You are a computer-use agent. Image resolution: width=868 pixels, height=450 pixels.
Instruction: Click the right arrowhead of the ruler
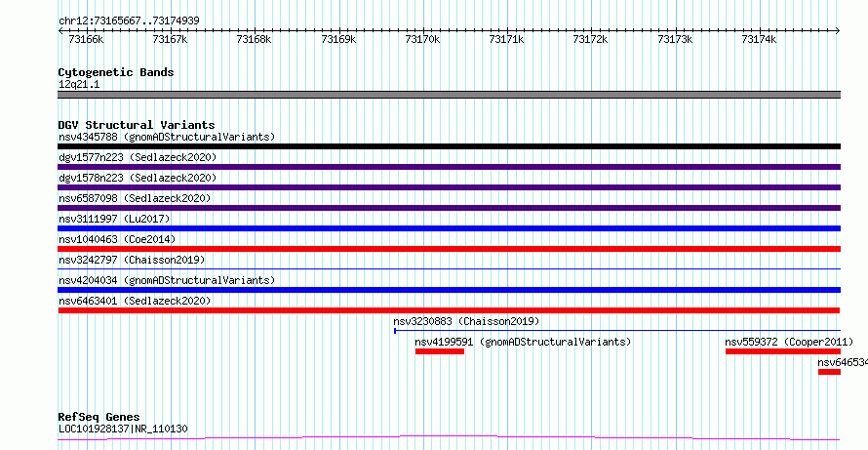838,30
